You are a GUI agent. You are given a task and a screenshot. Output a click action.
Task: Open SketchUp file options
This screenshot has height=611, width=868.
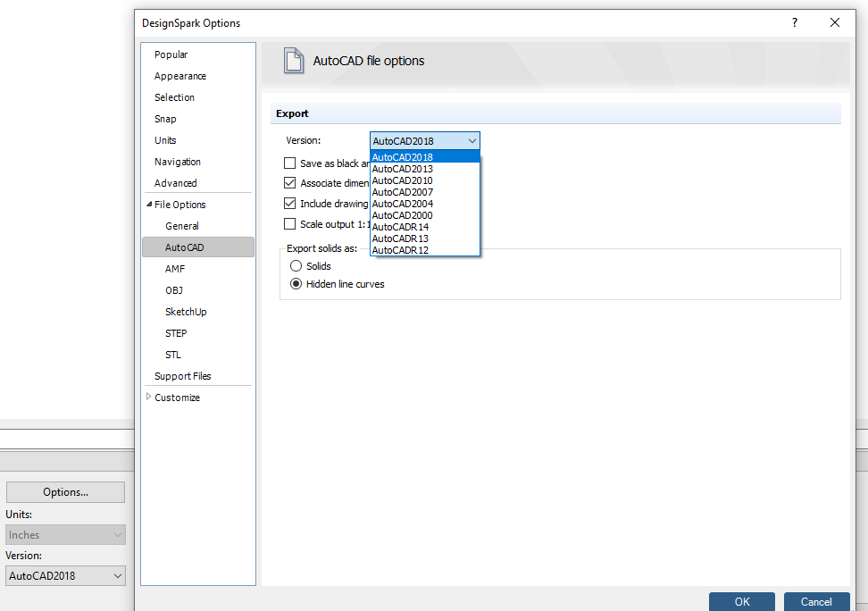coord(186,312)
